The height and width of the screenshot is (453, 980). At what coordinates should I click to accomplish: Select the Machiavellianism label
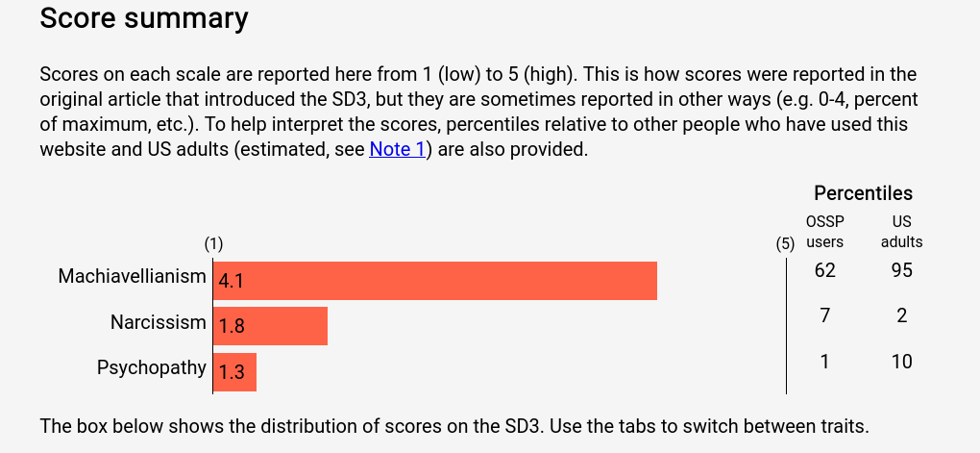[x=132, y=276]
